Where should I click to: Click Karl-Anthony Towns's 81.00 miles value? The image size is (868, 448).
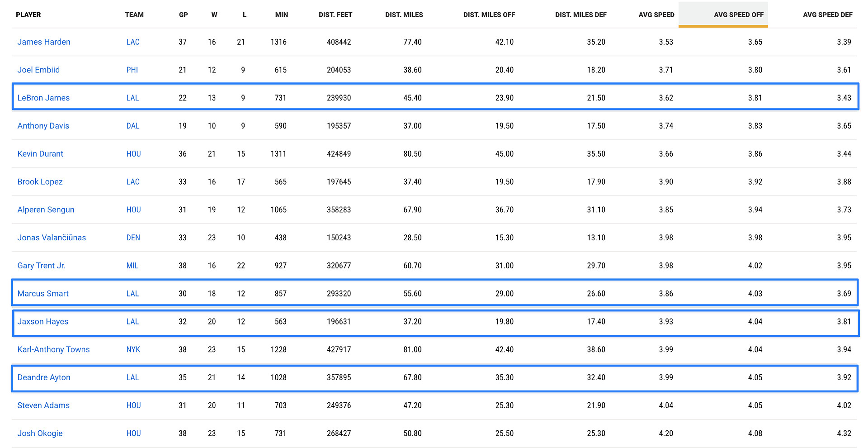(412, 350)
